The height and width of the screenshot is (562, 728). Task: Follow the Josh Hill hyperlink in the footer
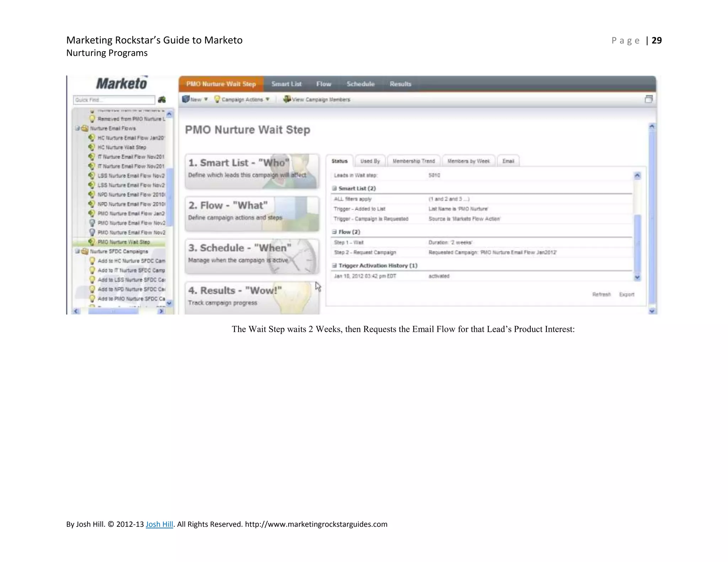click(159, 524)
